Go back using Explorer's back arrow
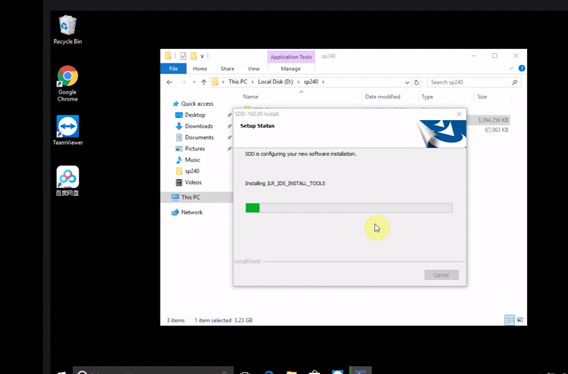This screenshot has width=568, height=374. 169,82
